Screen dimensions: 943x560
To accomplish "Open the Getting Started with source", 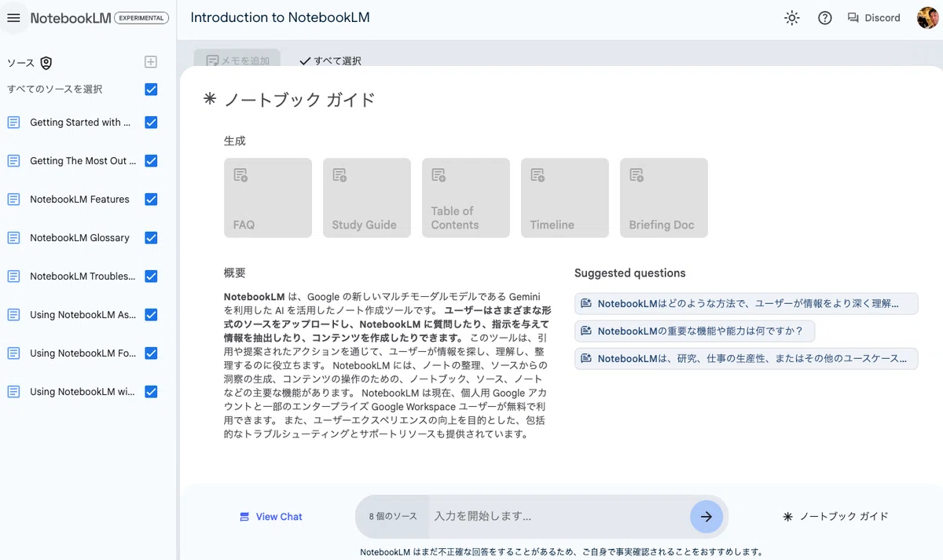I will click(x=80, y=123).
